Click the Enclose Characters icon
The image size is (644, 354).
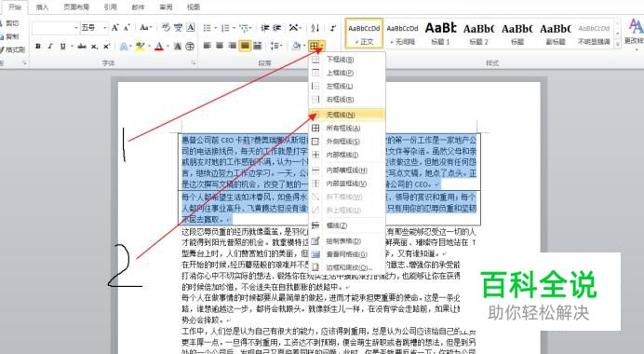click(x=190, y=46)
